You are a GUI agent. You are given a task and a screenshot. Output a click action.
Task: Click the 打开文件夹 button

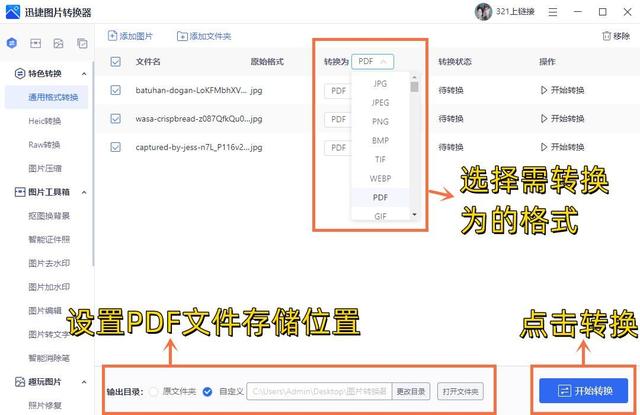click(460, 392)
